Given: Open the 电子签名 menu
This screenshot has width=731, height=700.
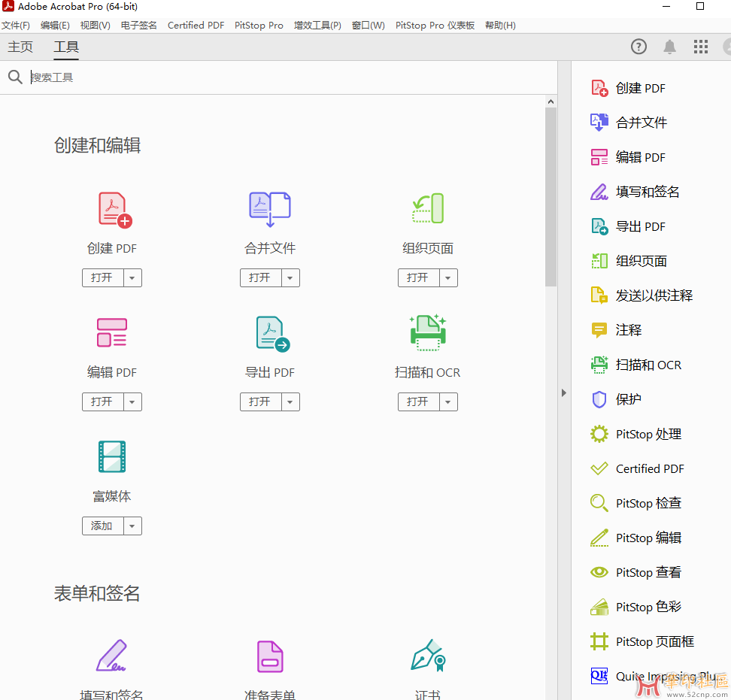Looking at the screenshot, I should (x=138, y=25).
